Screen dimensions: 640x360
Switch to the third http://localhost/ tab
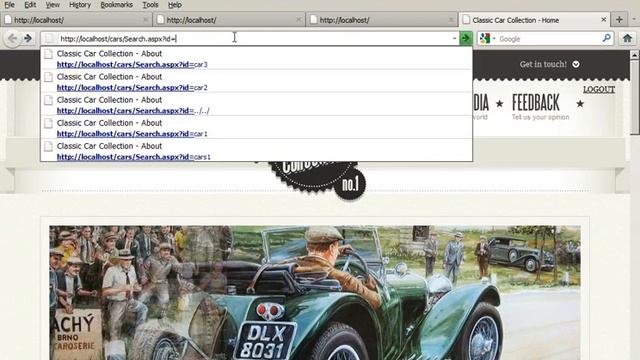(x=381, y=20)
